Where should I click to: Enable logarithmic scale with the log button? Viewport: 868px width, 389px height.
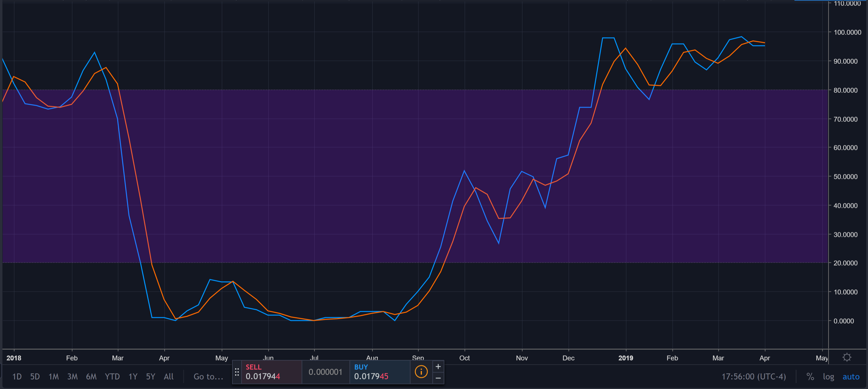pyautogui.click(x=829, y=376)
